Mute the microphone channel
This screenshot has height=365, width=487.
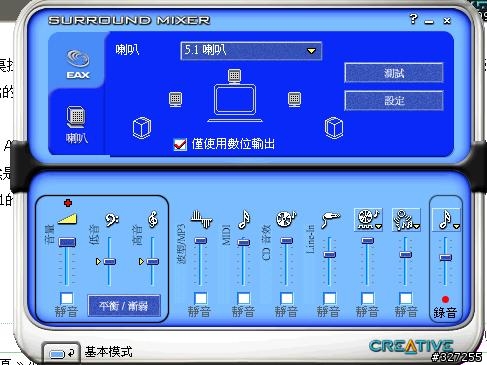(406, 298)
